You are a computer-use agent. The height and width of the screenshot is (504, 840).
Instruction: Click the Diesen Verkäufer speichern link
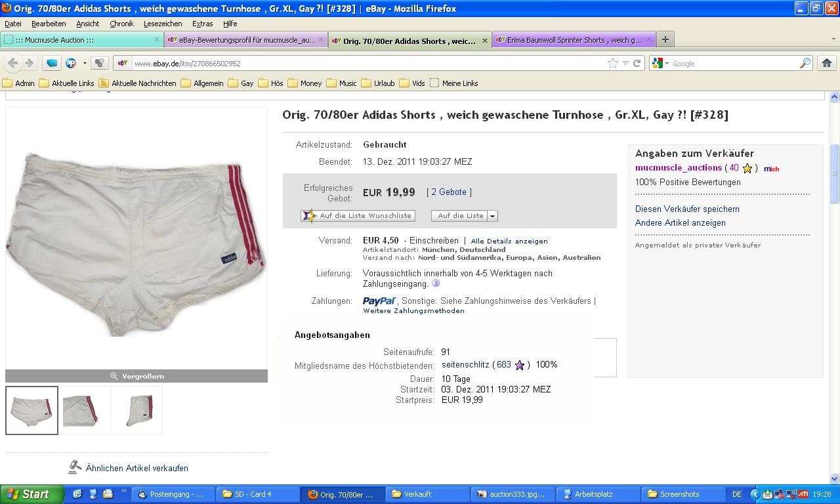[687, 209]
